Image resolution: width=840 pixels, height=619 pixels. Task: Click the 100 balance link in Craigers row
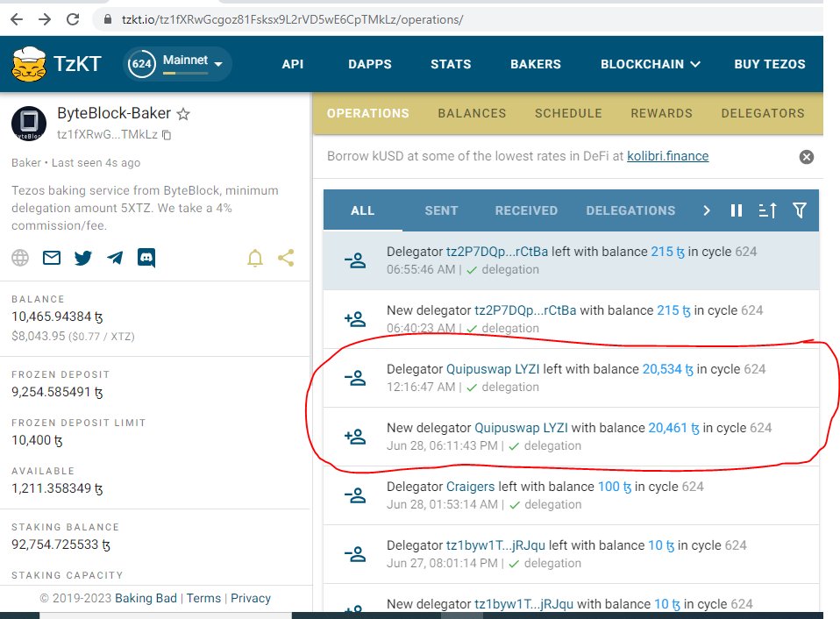point(615,487)
